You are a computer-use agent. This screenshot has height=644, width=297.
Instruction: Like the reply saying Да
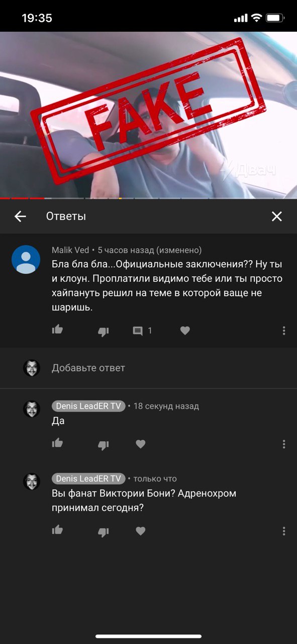coord(57,444)
